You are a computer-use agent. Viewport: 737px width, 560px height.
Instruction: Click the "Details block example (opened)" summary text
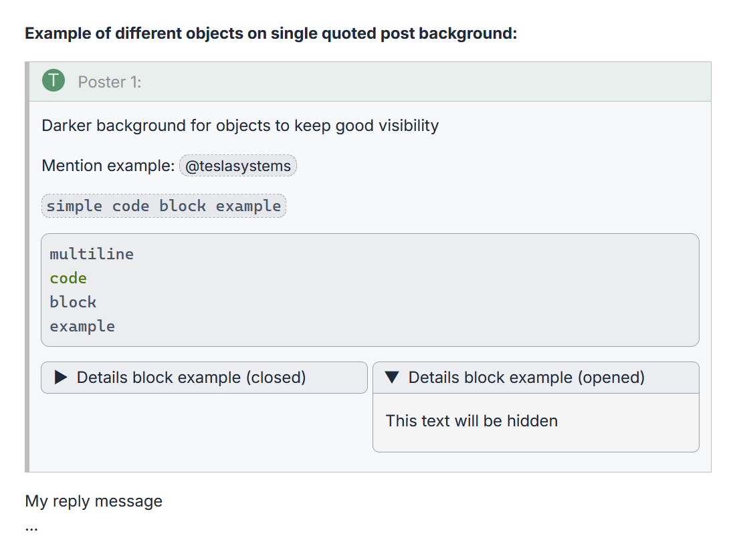[526, 378]
